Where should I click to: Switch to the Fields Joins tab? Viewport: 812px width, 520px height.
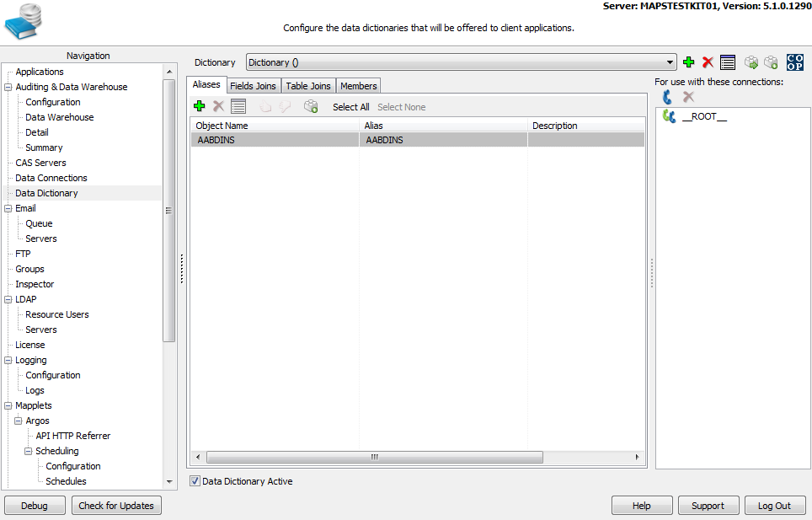tap(253, 86)
